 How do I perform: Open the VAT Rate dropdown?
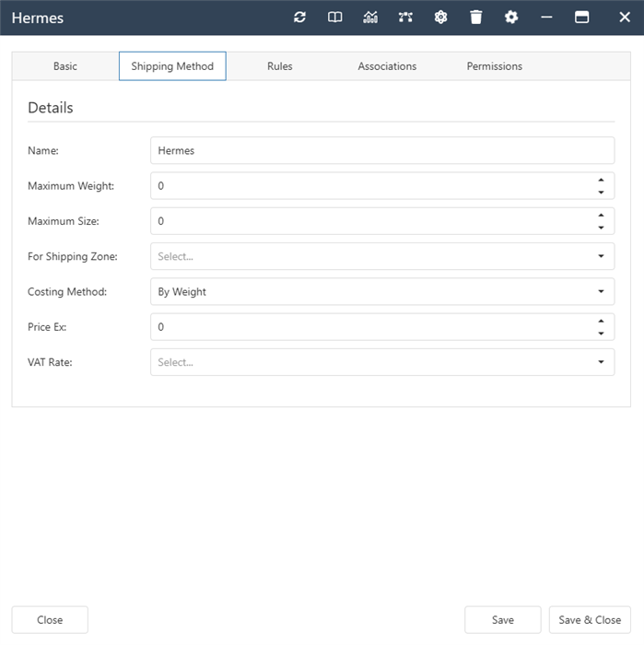click(382, 362)
